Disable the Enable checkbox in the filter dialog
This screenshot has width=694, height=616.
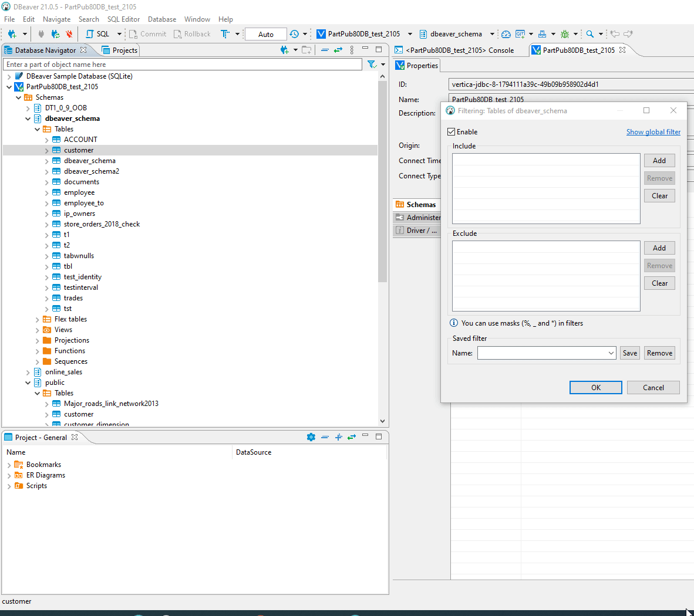451,131
